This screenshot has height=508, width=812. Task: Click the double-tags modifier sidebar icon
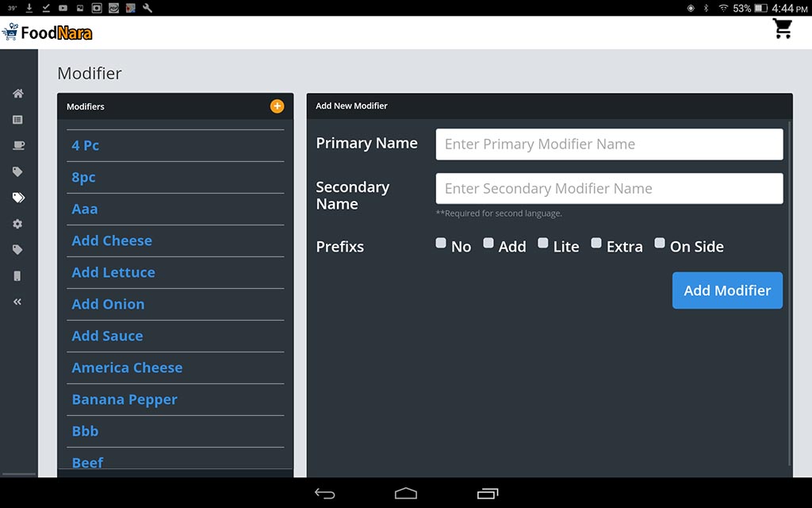point(18,198)
